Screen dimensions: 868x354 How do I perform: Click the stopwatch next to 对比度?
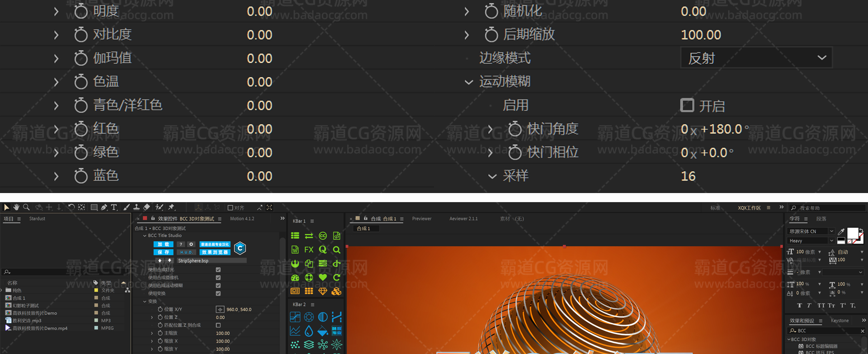pyautogui.click(x=81, y=35)
